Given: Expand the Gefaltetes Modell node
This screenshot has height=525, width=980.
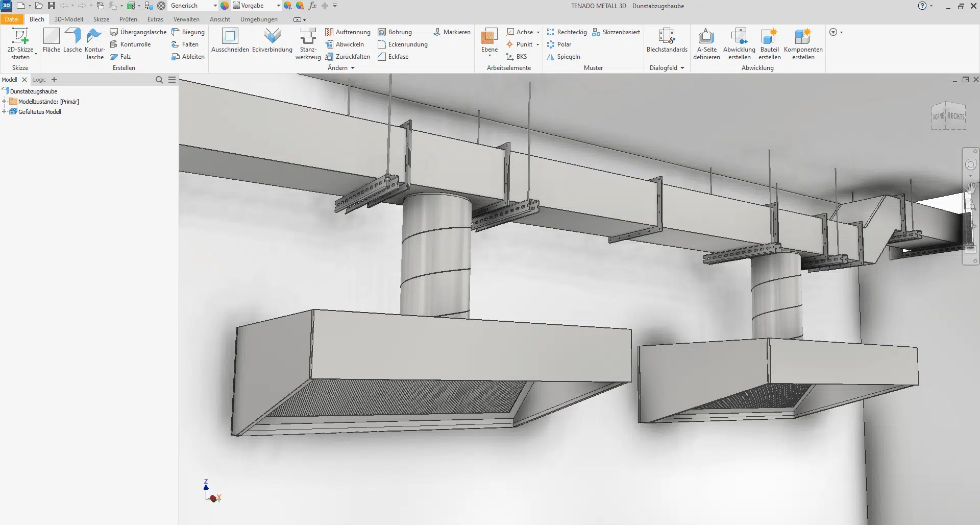Looking at the screenshot, I should [4, 112].
